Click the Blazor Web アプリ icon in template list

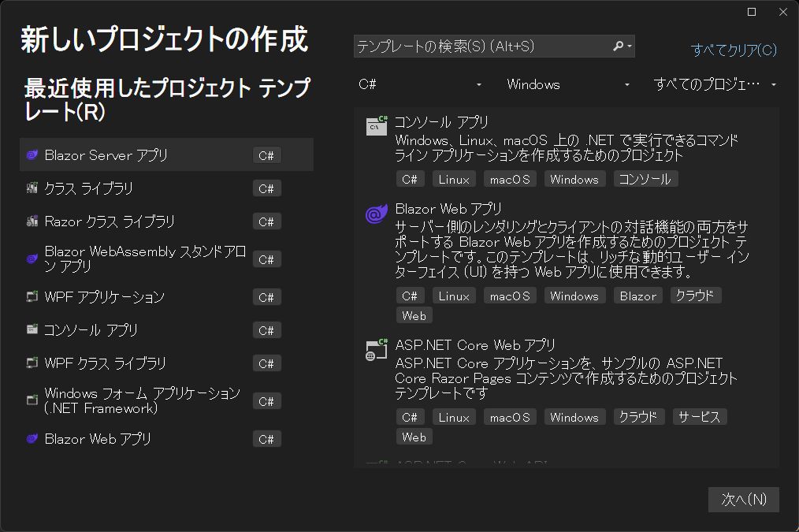[x=377, y=214]
